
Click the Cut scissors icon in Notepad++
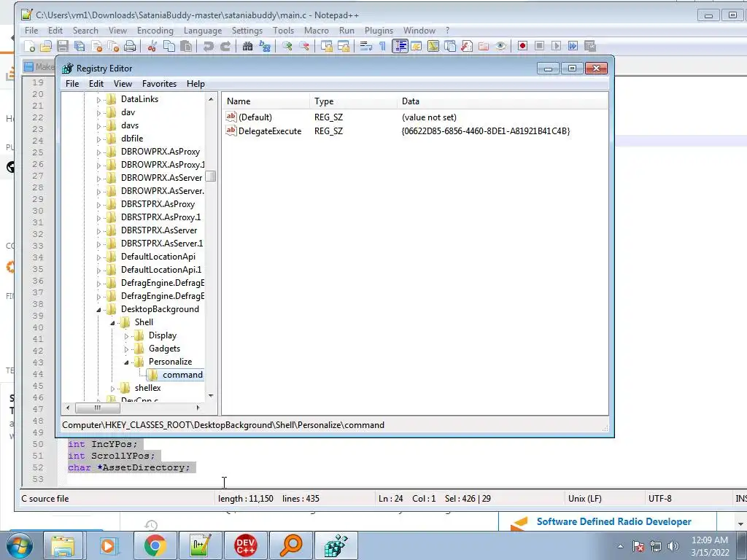[x=152, y=46]
